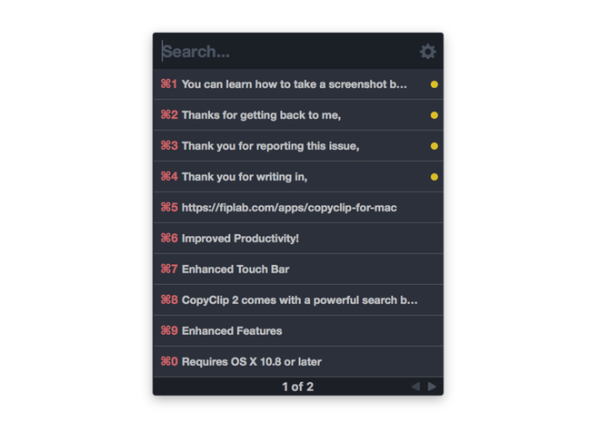Choose 'Thank you for reporting this issue,' entry
Image resolution: width=600 pixels, height=422 pixels.
(298, 146)
